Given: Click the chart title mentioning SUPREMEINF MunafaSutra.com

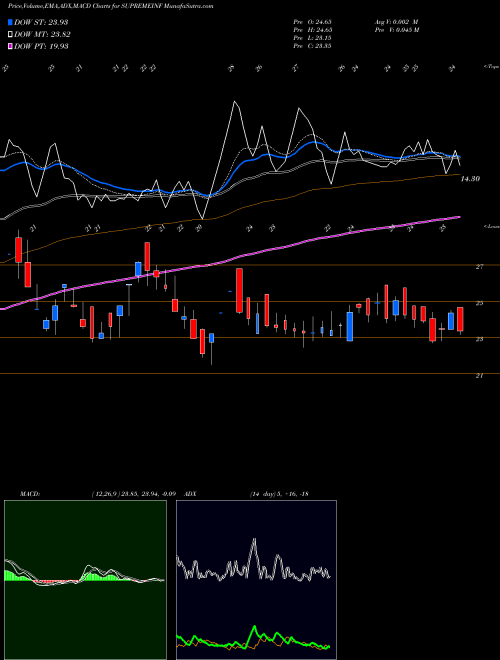Looking at the screenshot, I should (110, 6).
